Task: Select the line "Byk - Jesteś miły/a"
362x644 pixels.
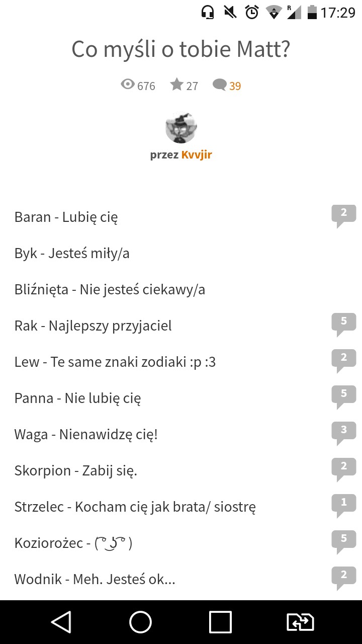Action: point(72,253)
